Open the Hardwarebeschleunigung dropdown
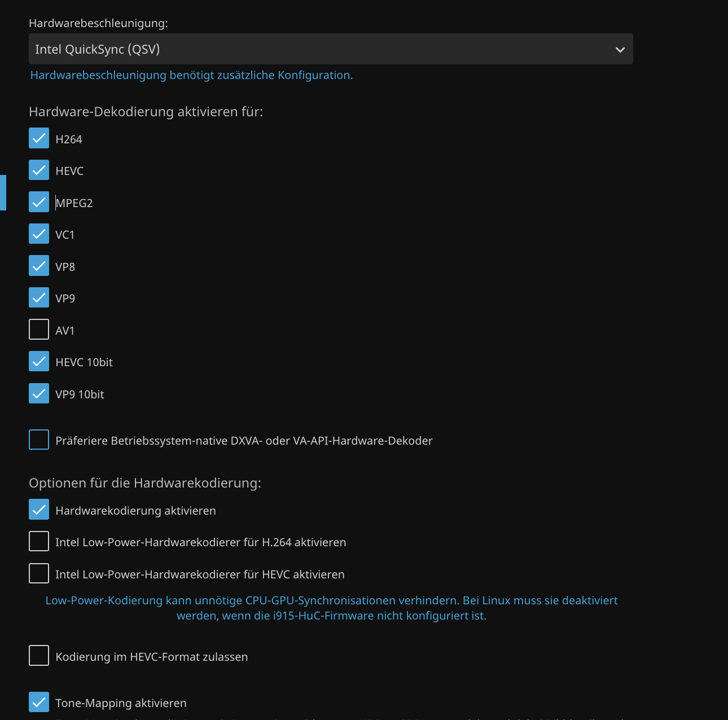The width and height of the screenshot is (728, 720). pos(330,49)
